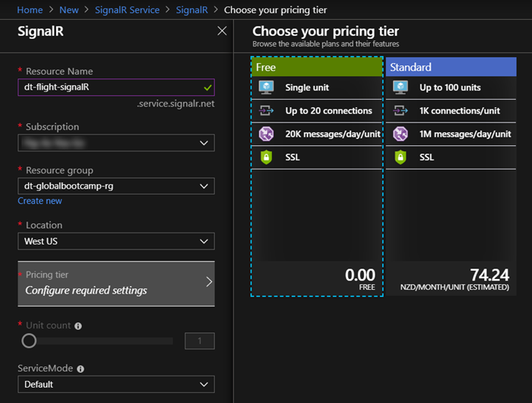Expand the Location dropdown showing West US
This screenshot has height=403, width=532.
click(116, 241)
